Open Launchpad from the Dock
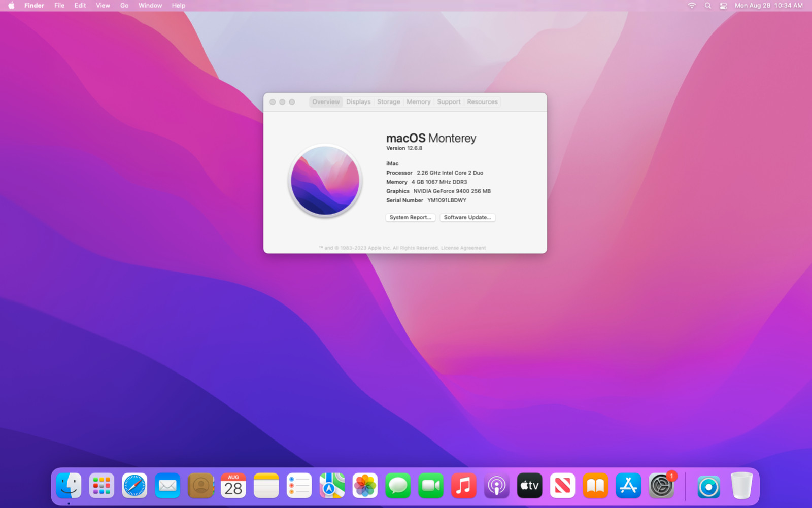812x508 pixels. (x=101, y=486)
